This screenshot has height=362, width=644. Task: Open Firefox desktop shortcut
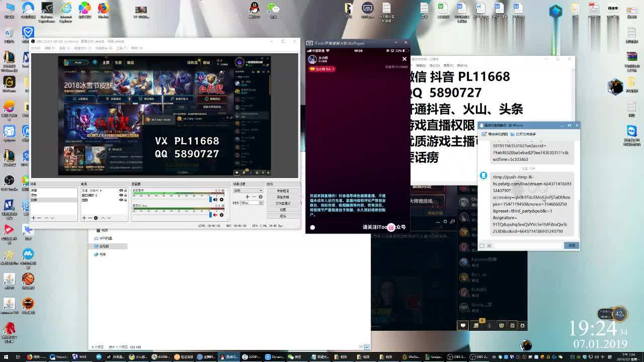pyautogui.click(x=103, y=10)
